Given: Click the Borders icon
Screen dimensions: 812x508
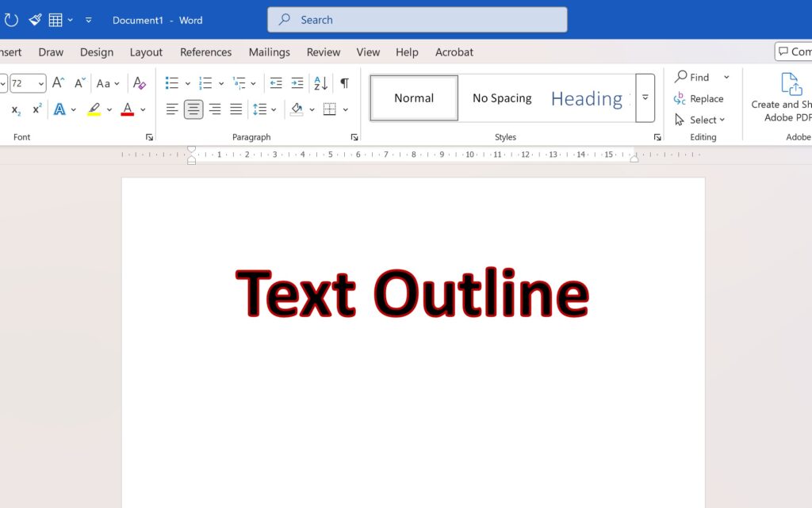Looking at the screenshot, I should tap(329, 109).
